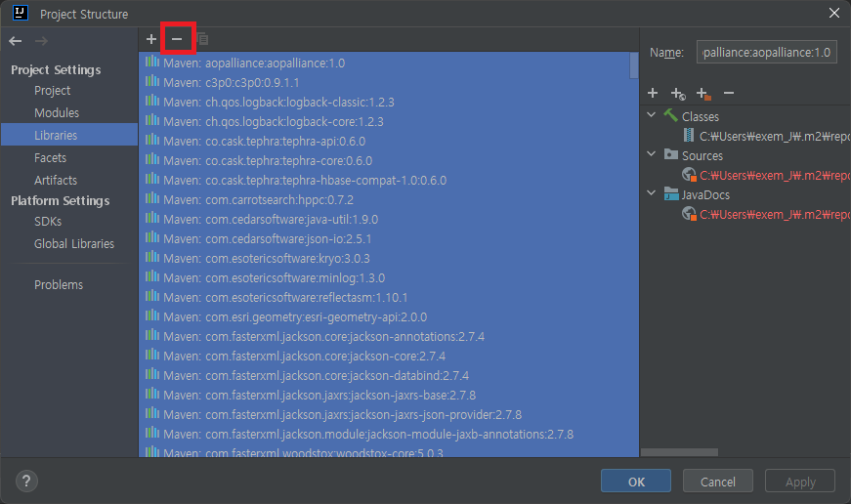Click the jar icon under Classes
This screenshot has width=851, height=504.
click(x=689, y=135)
